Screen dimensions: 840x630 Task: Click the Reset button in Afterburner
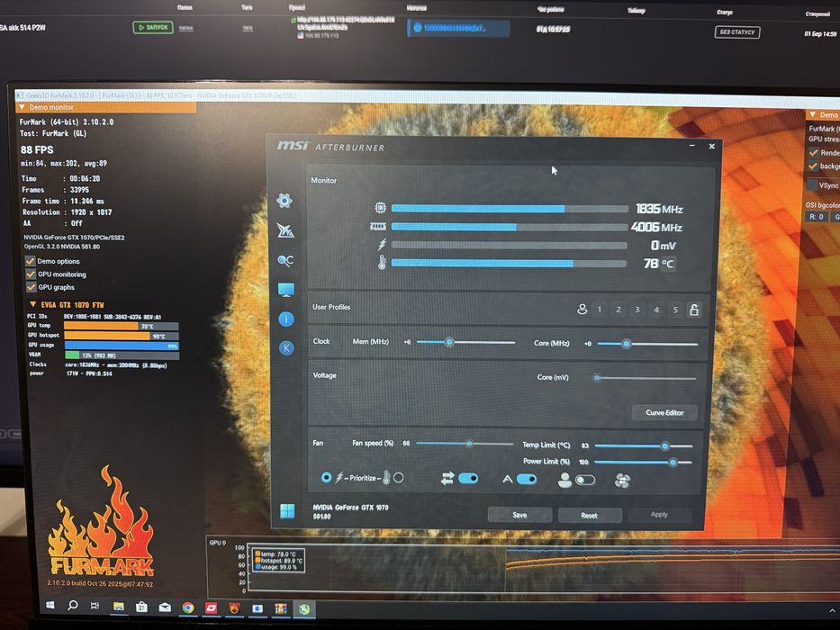point(590,516)
